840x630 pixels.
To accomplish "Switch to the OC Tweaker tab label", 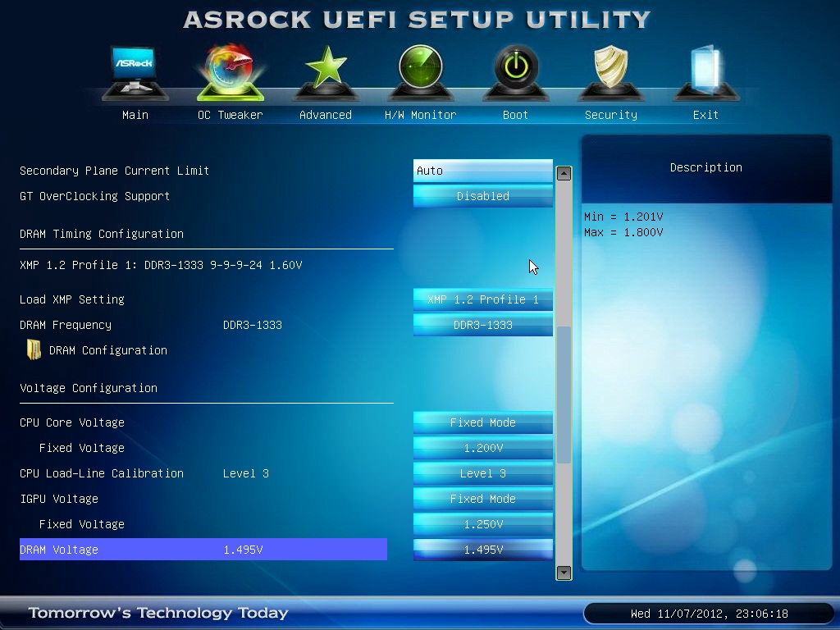I will pos(231,115).
